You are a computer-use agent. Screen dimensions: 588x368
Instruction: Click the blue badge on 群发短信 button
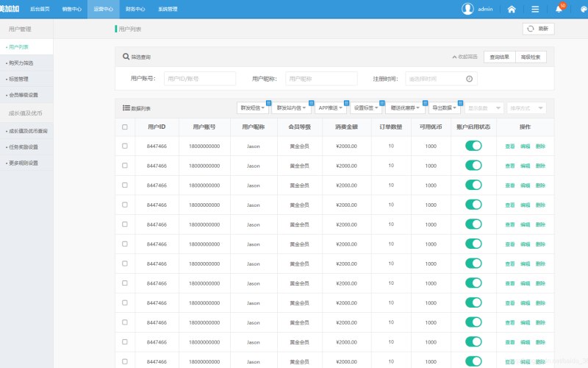pos(268,103)
